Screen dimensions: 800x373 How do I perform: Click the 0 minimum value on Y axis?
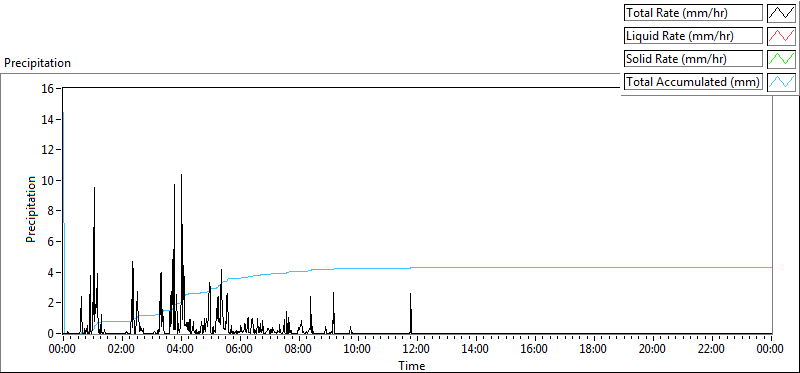coord(52,334)
